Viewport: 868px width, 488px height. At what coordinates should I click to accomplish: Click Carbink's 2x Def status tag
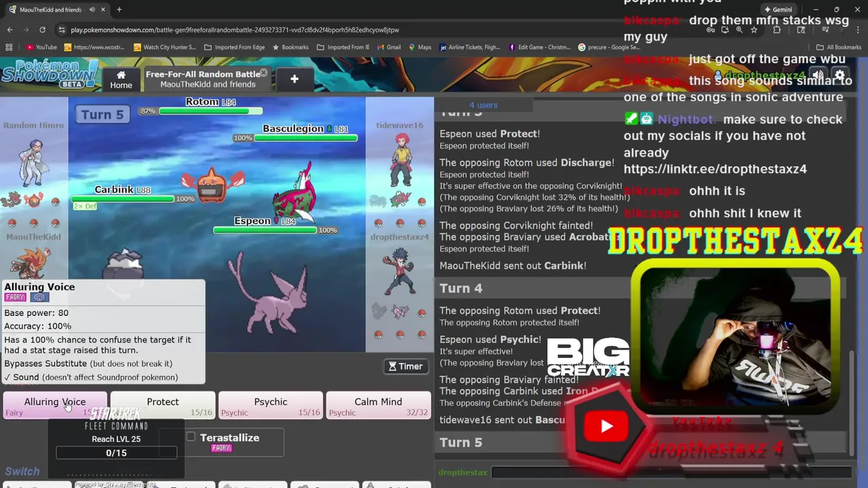pos(85,206)
